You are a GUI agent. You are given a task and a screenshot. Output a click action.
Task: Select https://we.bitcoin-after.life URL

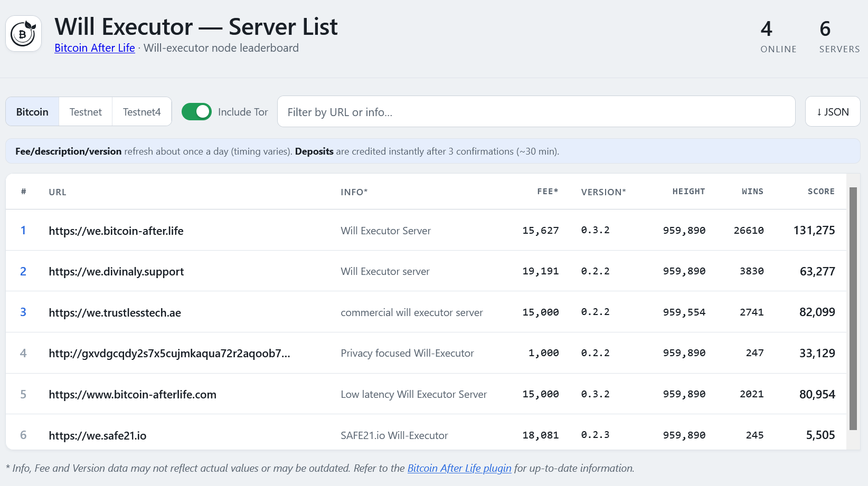click(116, 231)
